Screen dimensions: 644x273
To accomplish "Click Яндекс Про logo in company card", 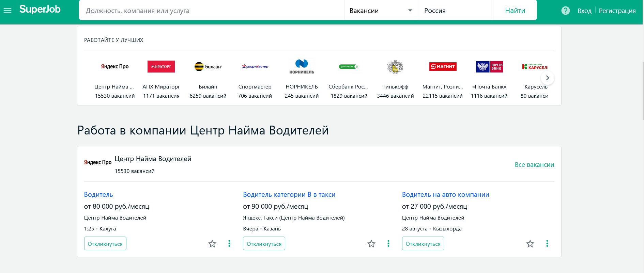I will pyautogui.click(x=98, y=162).
